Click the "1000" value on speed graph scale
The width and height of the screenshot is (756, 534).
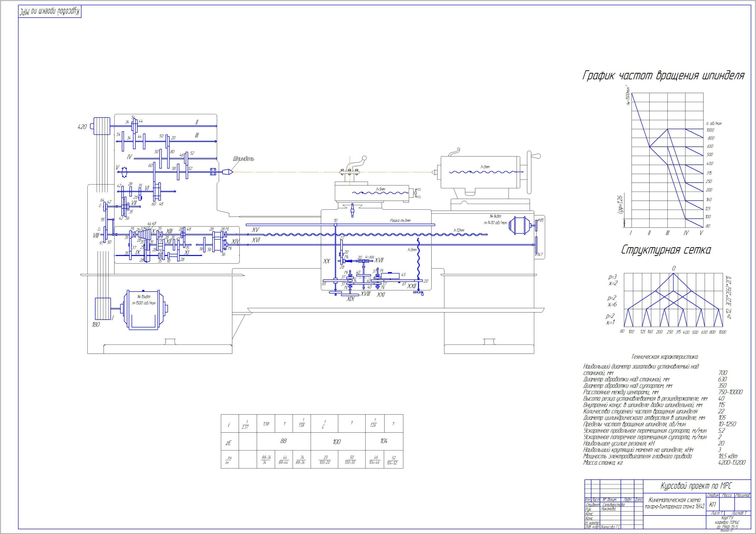point(710,130)
